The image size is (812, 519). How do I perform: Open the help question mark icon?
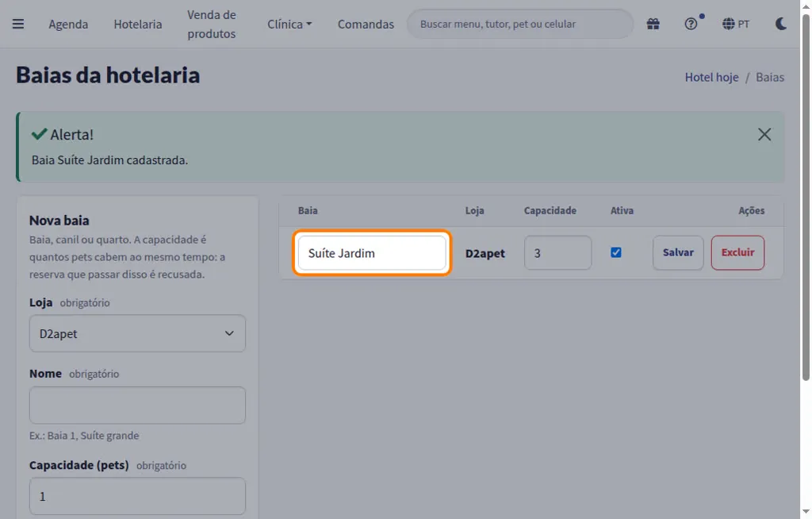point(691,24)
